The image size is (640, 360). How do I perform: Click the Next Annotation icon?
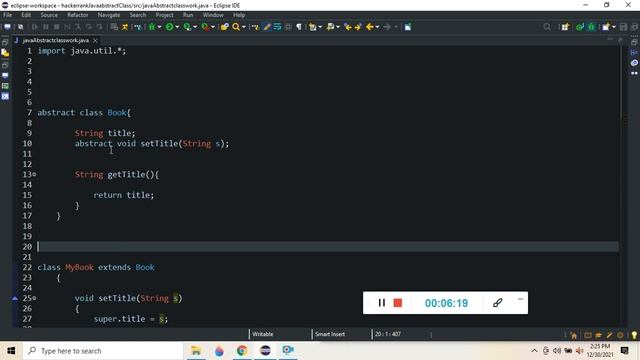click(313, 27)
